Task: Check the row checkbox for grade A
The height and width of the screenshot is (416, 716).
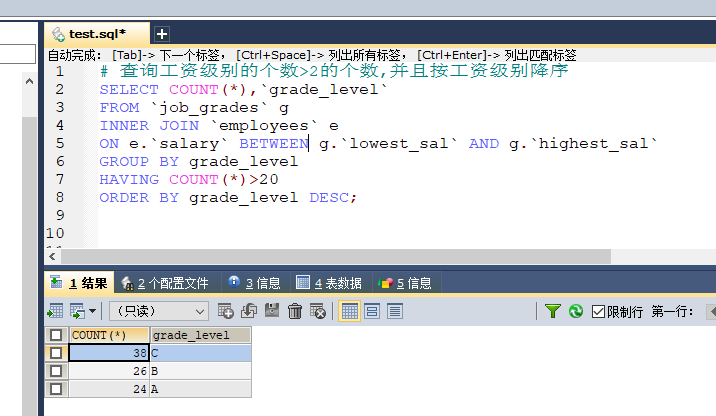Action: (56, 389)
